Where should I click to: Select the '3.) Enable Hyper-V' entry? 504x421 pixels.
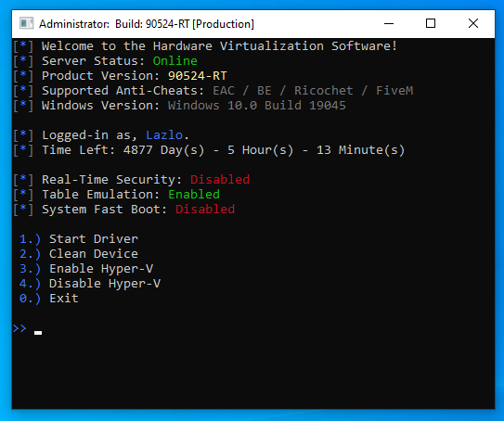[86, 269]
